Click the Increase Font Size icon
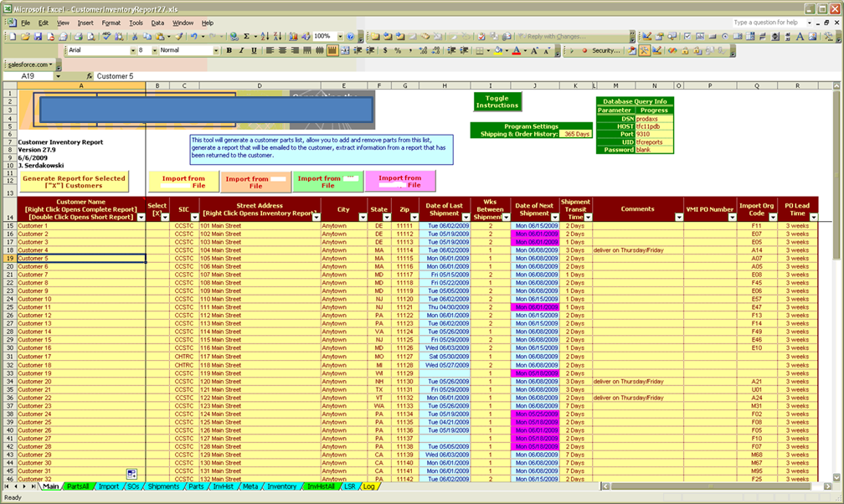844x504 pixels. point(534,50)
